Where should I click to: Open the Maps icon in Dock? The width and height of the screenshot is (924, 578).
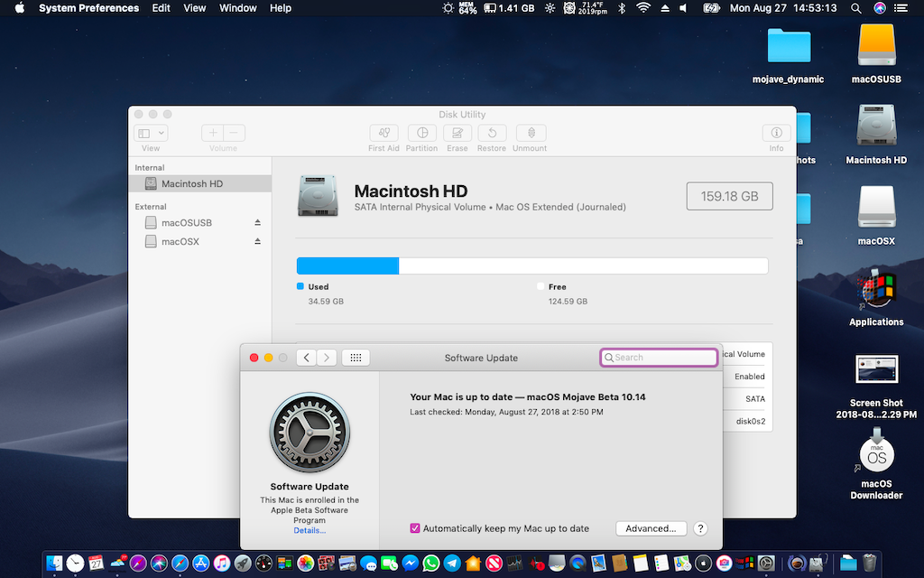pyautogui.click(x=682, y=564)
